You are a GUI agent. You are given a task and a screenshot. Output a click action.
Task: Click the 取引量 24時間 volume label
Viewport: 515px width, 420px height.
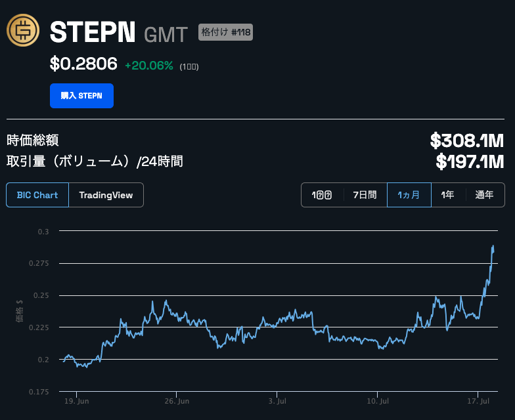(95, 161)
